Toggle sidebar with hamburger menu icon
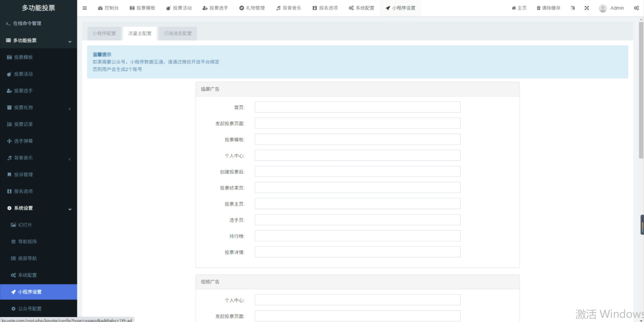 tap(85, 8)
